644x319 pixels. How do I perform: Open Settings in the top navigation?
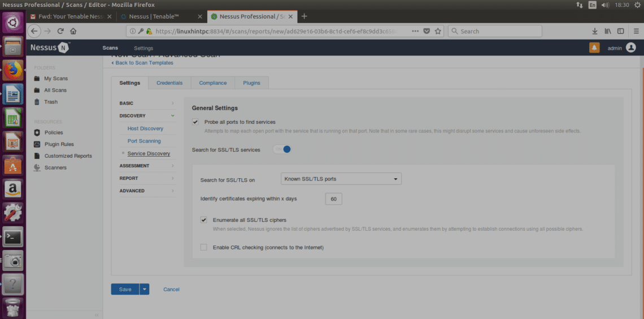tap(143, 48)
